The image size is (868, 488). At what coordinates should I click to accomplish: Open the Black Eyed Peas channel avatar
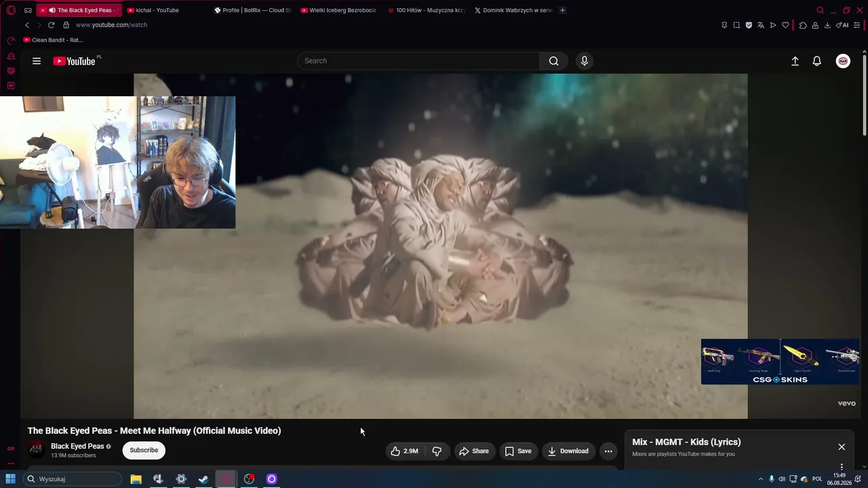37,450
